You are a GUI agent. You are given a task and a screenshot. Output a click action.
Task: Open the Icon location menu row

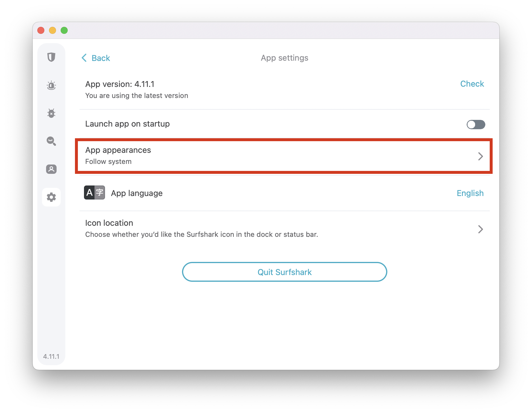[262, 229]
